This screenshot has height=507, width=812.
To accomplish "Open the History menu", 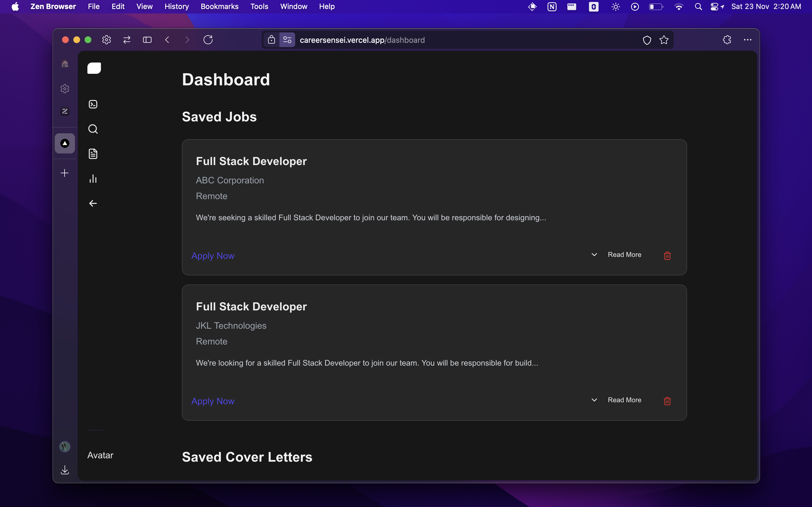I will [x=176, y=6].
